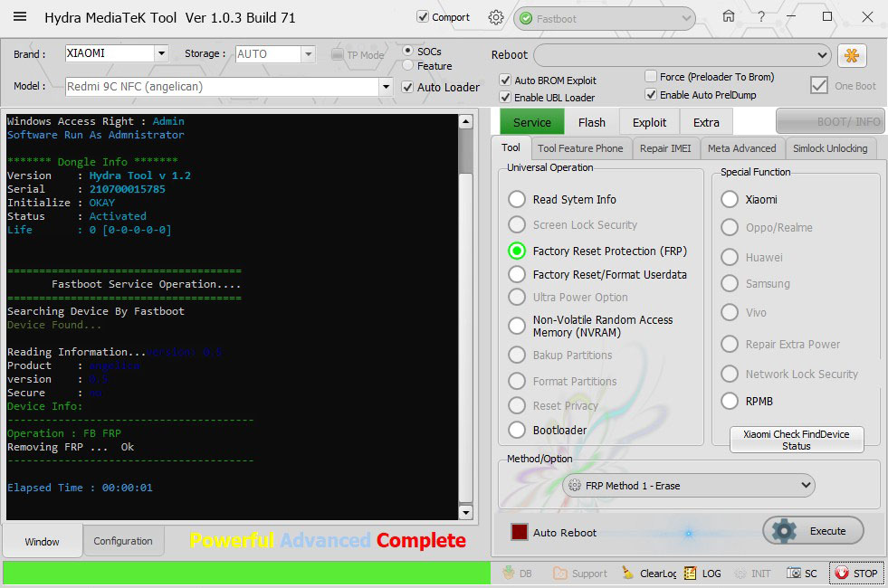Select the RPMB special function
Image resolution: width=888 pixels, height=588 pixels.
coord(730,402)
